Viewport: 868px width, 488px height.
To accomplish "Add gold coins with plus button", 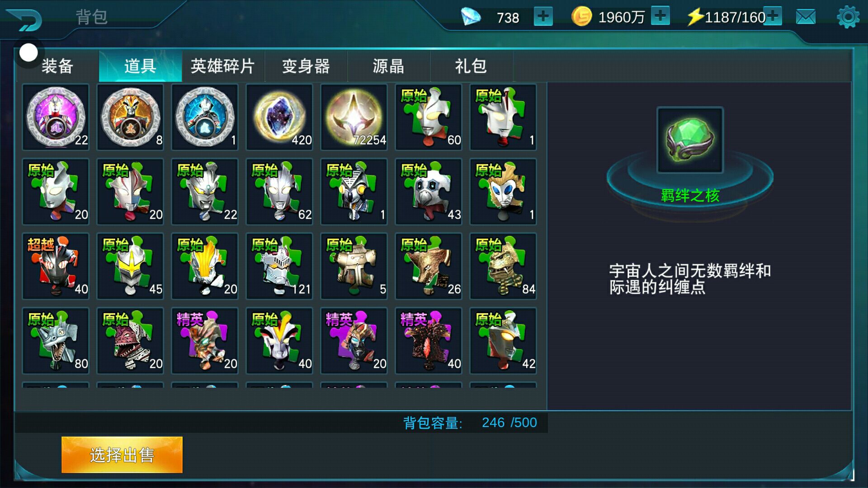I will coord(660,16).
